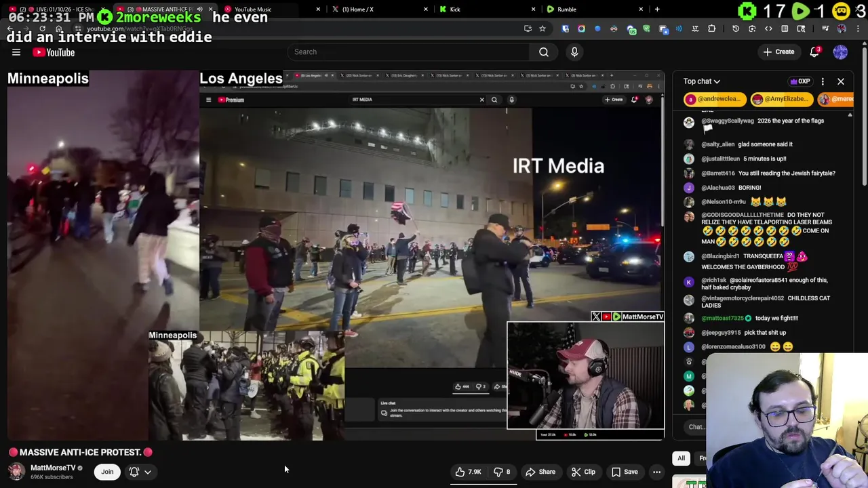The width and height of the screenshot is (868, 488).
Task: Expand the subscription notification chevron
Action: tap(148, 472)
